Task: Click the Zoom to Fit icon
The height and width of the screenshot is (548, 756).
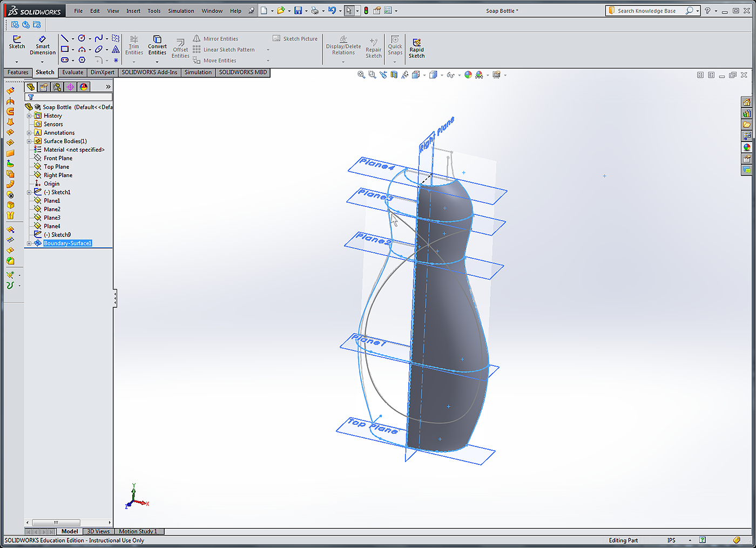Action: 361,75
